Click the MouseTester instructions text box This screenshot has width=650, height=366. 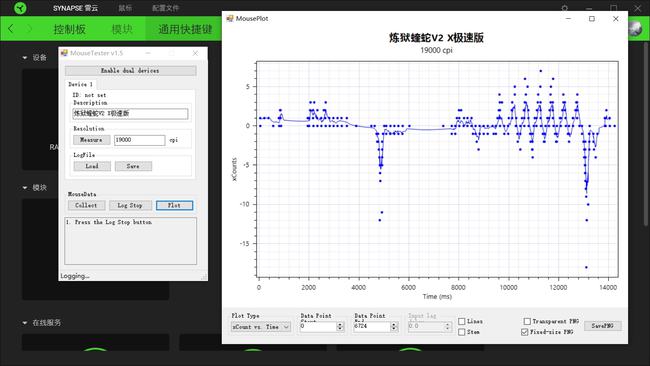coord(131,241)
